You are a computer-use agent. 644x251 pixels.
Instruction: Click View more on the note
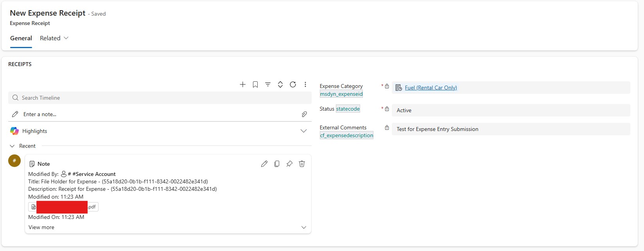click(x=41, y=227)
